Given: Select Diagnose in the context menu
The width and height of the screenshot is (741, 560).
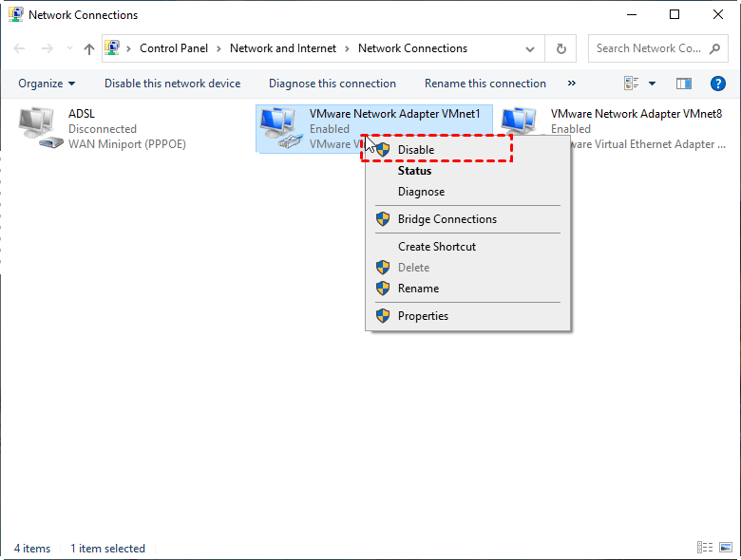Looking at the screenshot, I should (467, 191).
